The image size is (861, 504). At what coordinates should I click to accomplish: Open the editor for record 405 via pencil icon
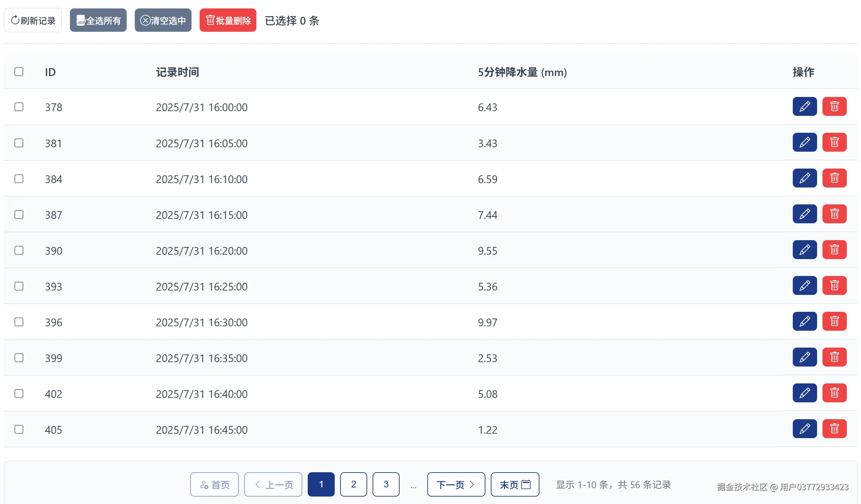tap(804, 428)
